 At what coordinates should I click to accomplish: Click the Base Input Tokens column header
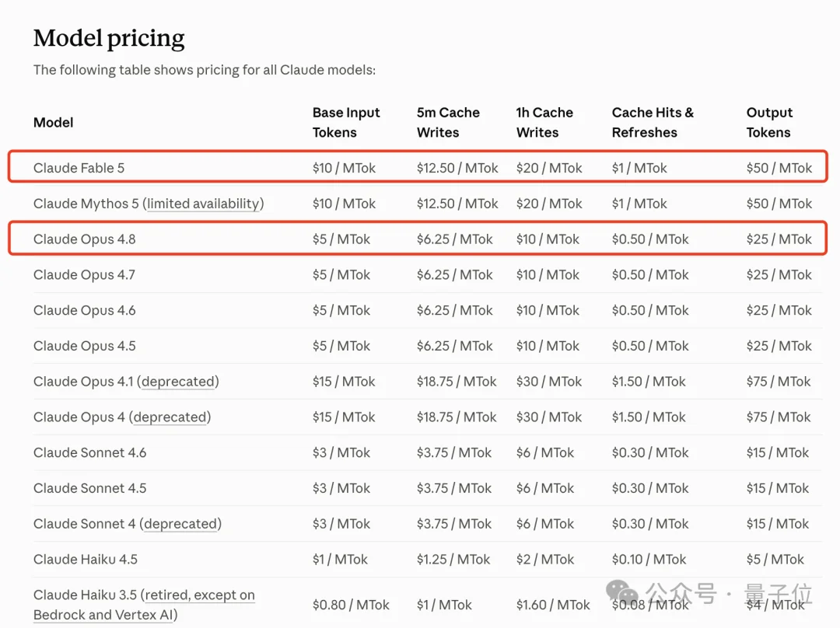coord(346,123)
